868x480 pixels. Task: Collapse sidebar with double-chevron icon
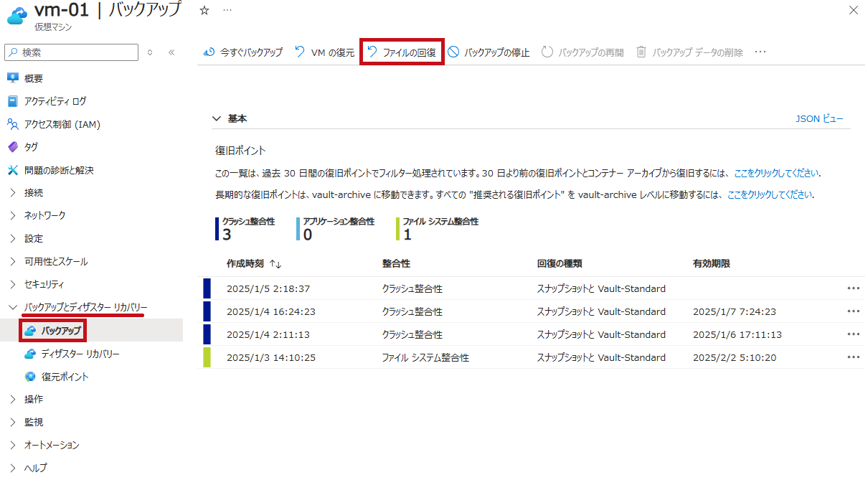171,52
